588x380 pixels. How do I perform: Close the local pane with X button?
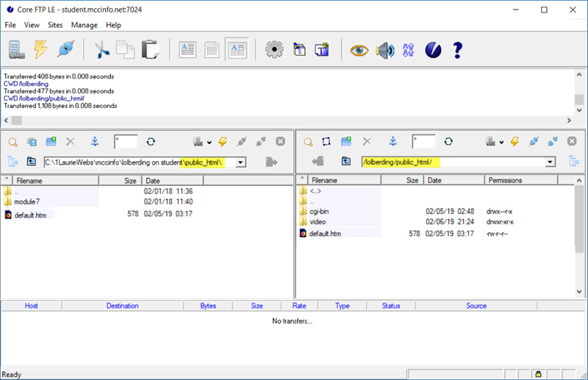pyautogui.click(x=280, y=141)
